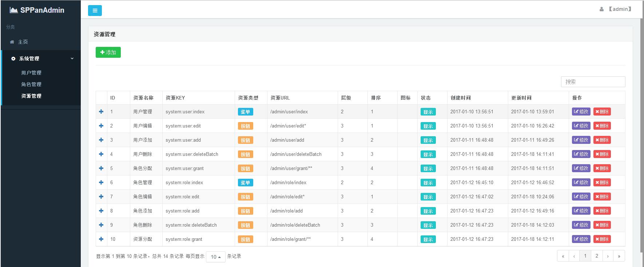Delete system:role:edit with 删除 button
Screen dimensions: 644x267
coord(602,197)
